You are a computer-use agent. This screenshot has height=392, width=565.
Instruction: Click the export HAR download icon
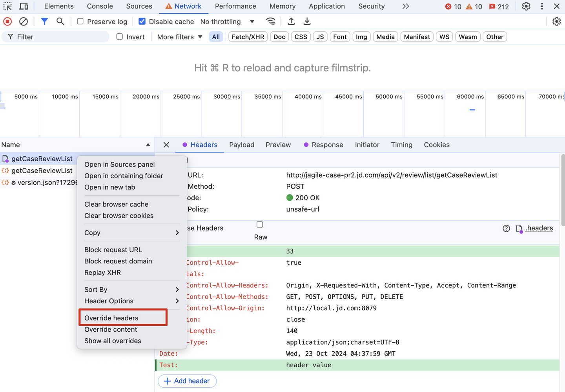(x=307, y=22)
